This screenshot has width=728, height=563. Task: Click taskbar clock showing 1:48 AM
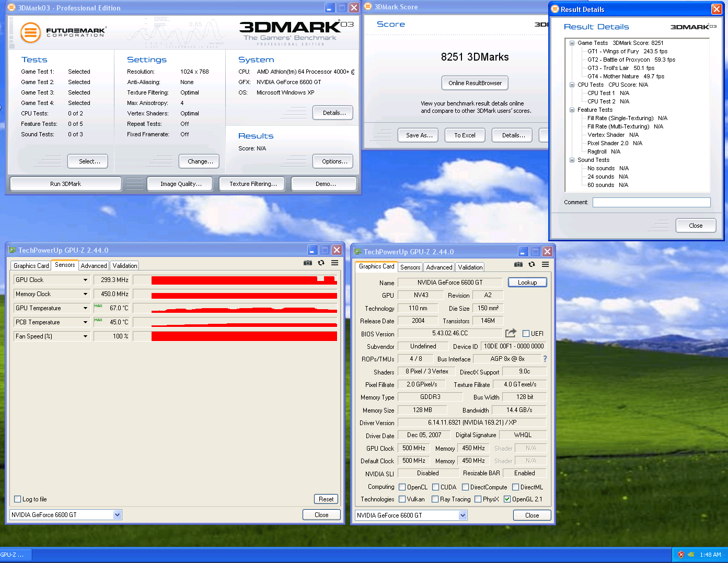710,555
